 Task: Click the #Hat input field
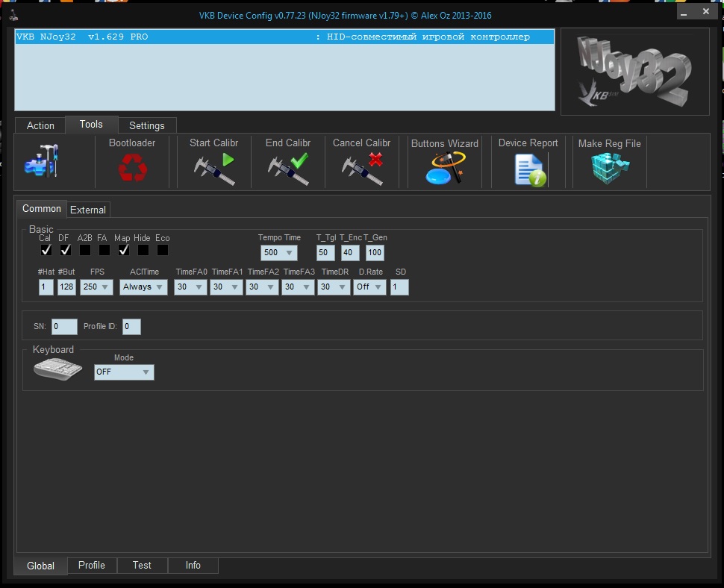click(46, 287)
